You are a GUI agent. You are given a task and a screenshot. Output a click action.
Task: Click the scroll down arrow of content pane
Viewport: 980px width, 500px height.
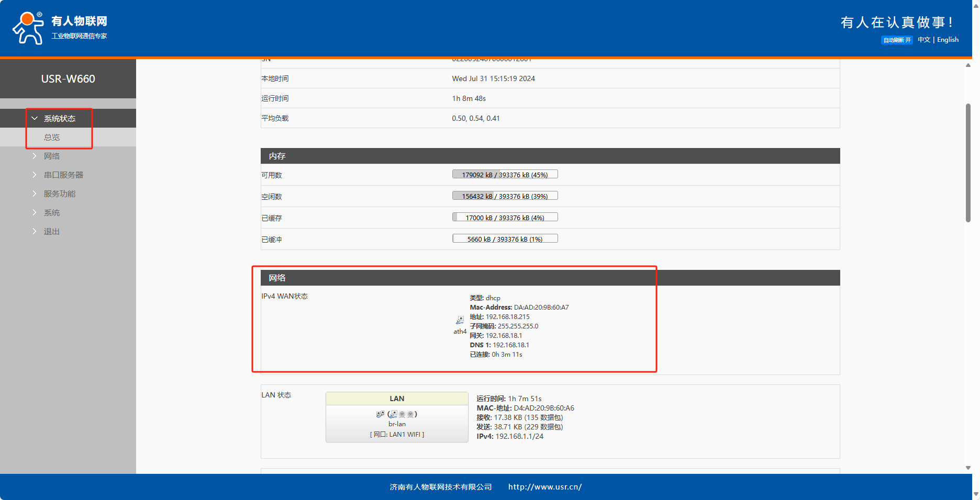[x=968, y=468]
